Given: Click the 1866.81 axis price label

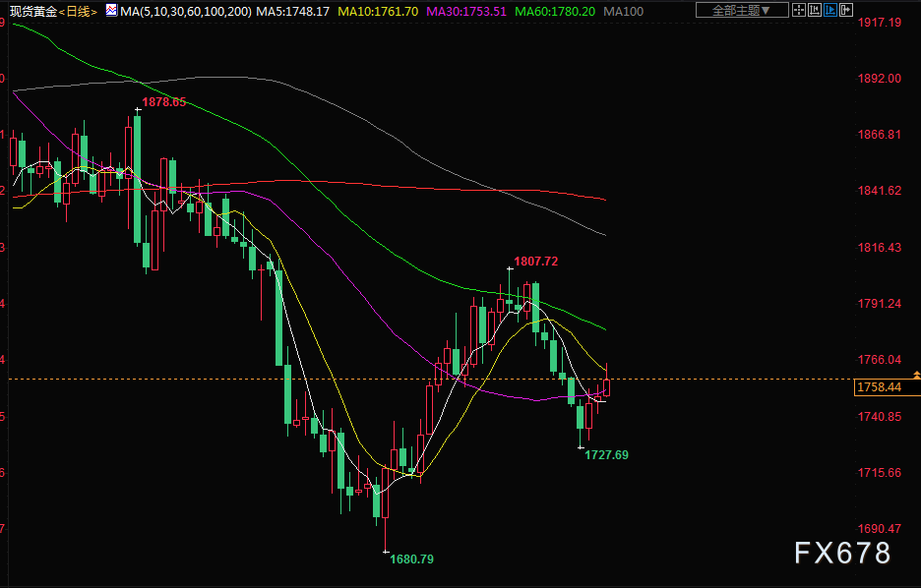Looking at the screenshot, I should [880, 135].
